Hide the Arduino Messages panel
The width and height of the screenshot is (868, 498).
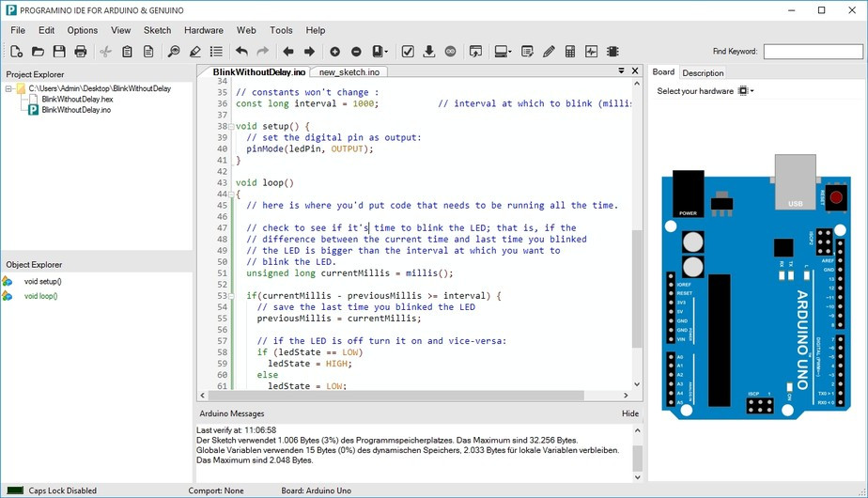(630, 413)
